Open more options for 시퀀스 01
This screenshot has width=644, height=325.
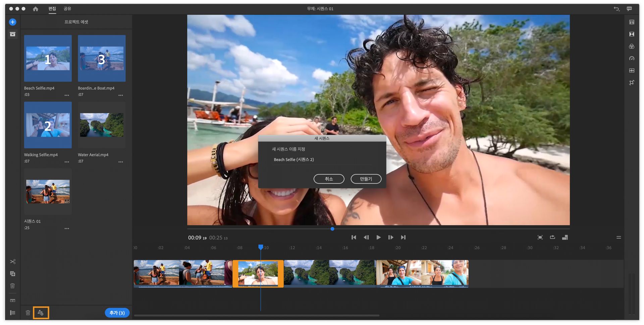pyautogui.click(x=67, y=228)
